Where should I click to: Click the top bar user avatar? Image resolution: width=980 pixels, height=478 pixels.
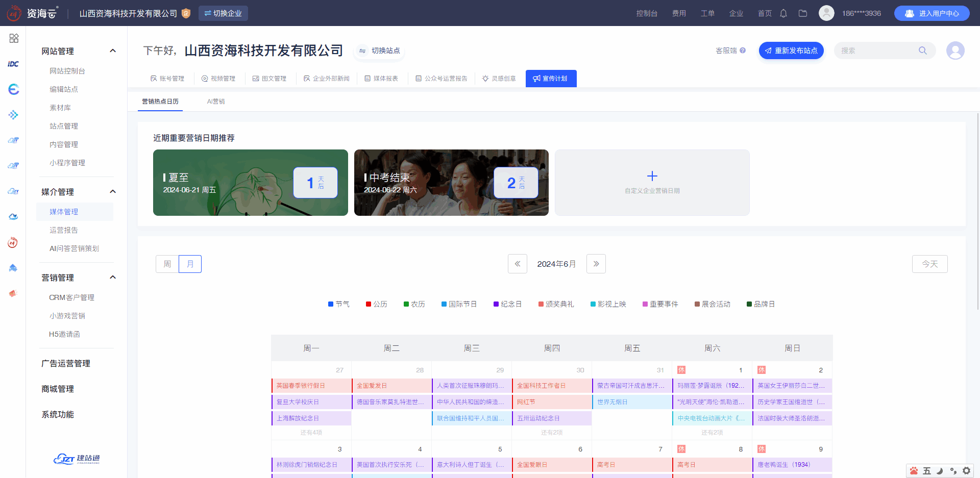826,13
